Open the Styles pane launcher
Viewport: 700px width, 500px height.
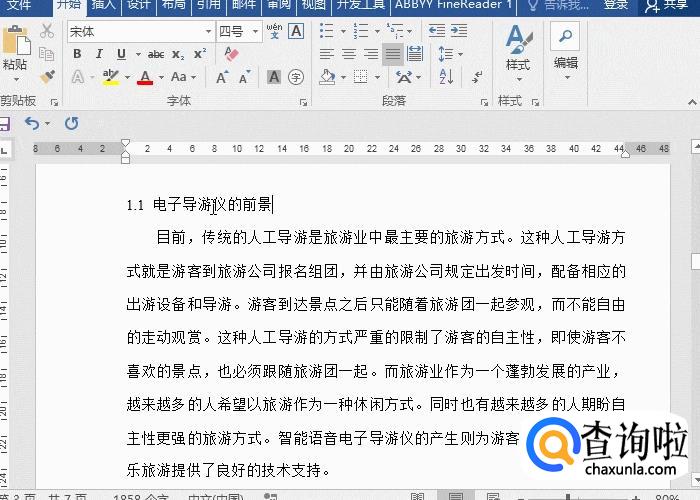point(535,103)
